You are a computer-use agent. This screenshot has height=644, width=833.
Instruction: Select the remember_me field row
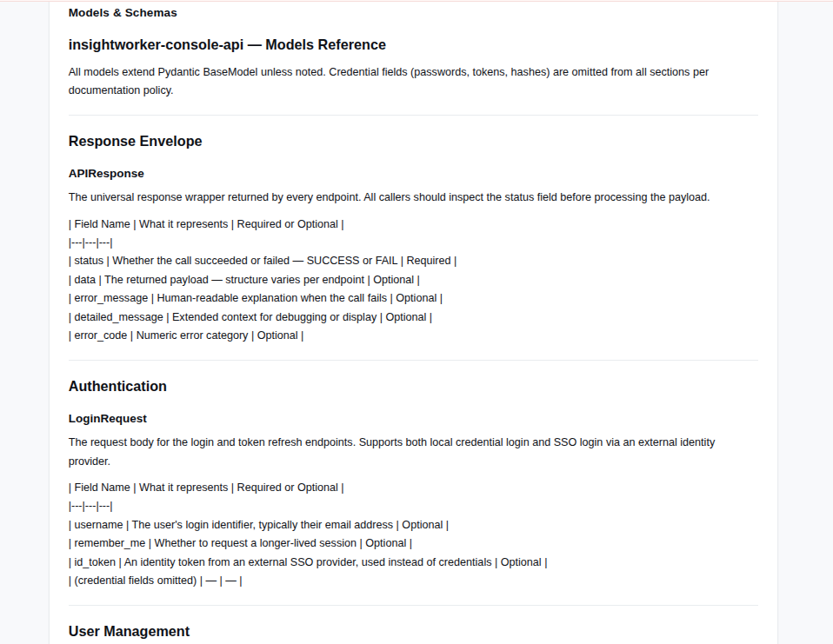[x=240, y=543]
